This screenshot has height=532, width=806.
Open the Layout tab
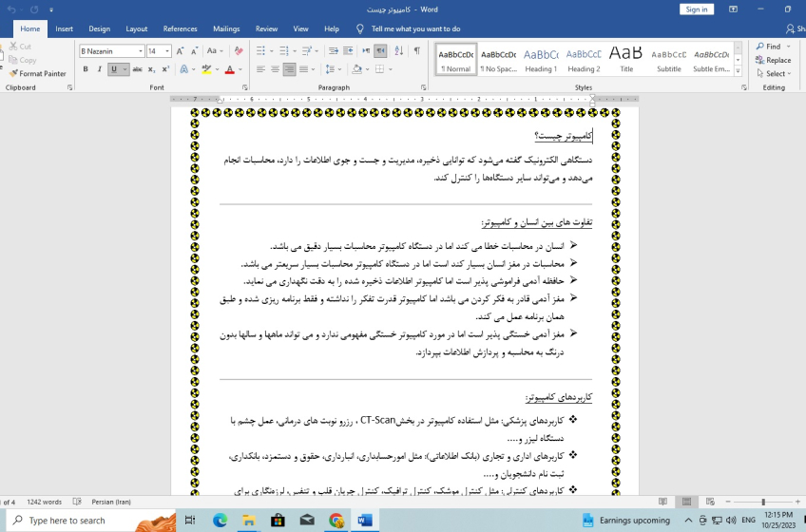136,28
